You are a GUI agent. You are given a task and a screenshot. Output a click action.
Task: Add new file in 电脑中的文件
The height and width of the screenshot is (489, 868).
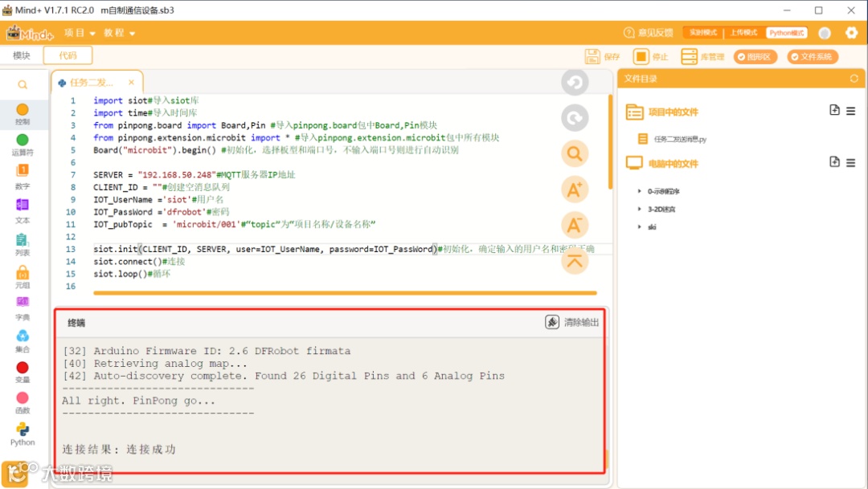(x=834, y=162)
